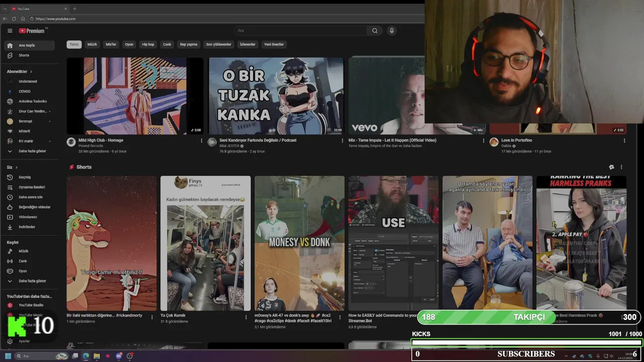
Task: Open CENGO subscription channel
Action: [x=29, y=92]
